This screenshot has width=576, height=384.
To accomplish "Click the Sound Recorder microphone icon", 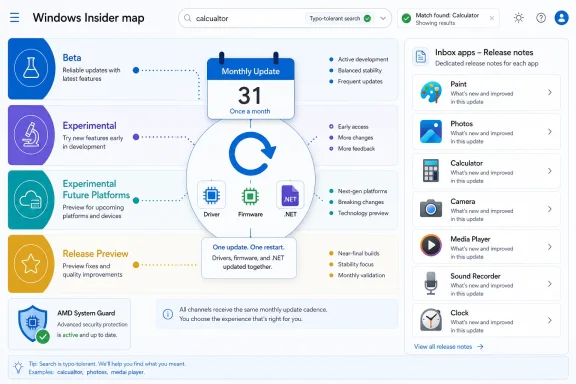I will (431, 283).
